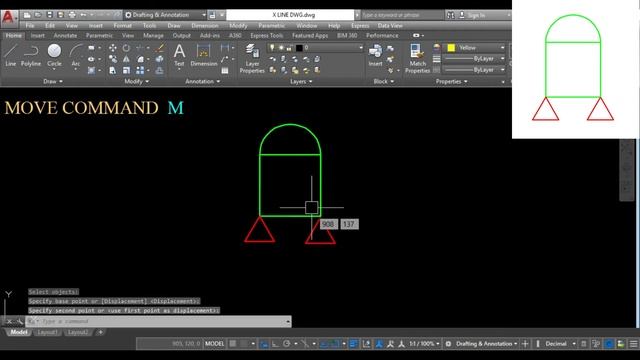Viewport: 640px width, 360px height.
Task: Expand the Properties panel
Action: pyautogui.click(x=451, y=81)
